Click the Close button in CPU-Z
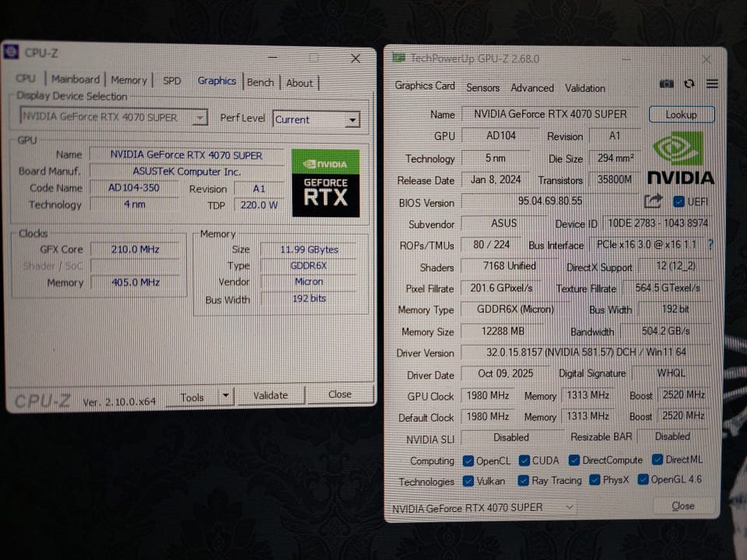Viewport: 747px width, 560px height. pos(340,394)
